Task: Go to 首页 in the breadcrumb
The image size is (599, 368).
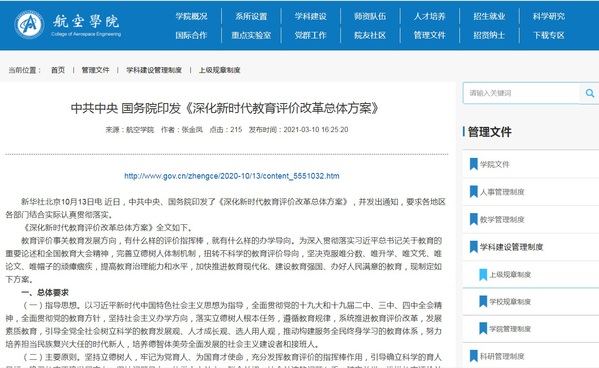Action: pyautogui.click(x=58, y=70)
